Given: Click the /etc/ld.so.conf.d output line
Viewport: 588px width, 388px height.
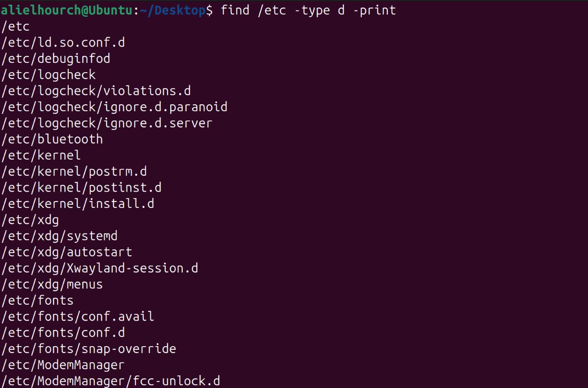Looking at the screenshot, I should tap(63, 42).
